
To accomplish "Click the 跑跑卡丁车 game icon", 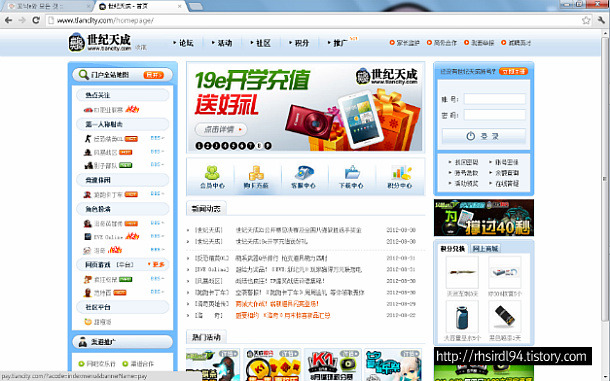I will (88, 195).
